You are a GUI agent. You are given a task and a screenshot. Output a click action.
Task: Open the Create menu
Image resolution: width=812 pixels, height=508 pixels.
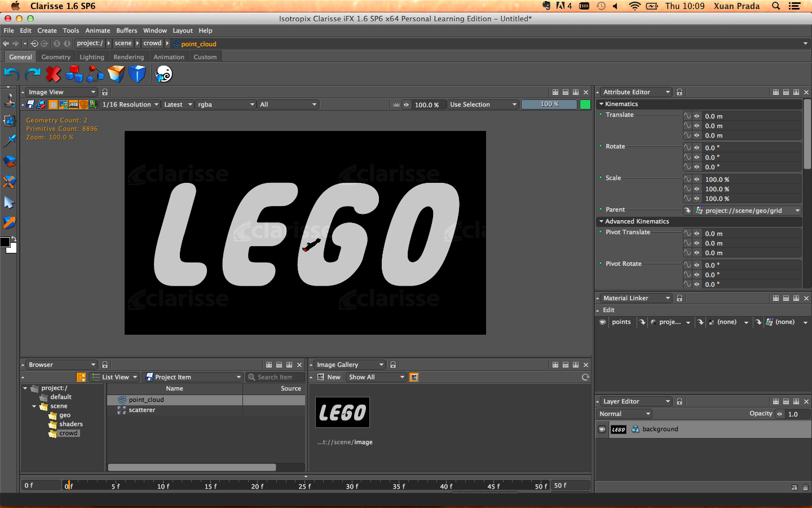tap(47, 30)
